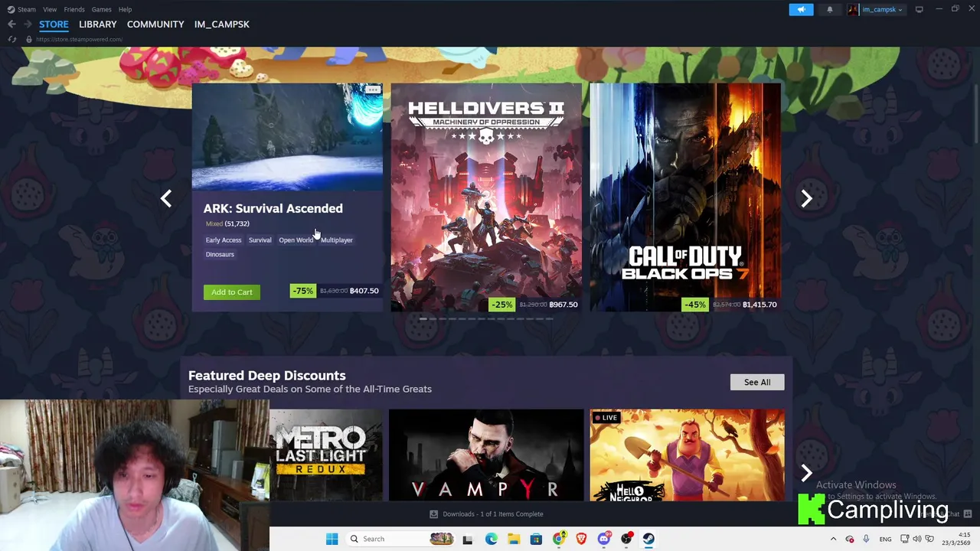Open the Steam menu
The height and width of the screenshot is (551, 980).
(27, 9)
